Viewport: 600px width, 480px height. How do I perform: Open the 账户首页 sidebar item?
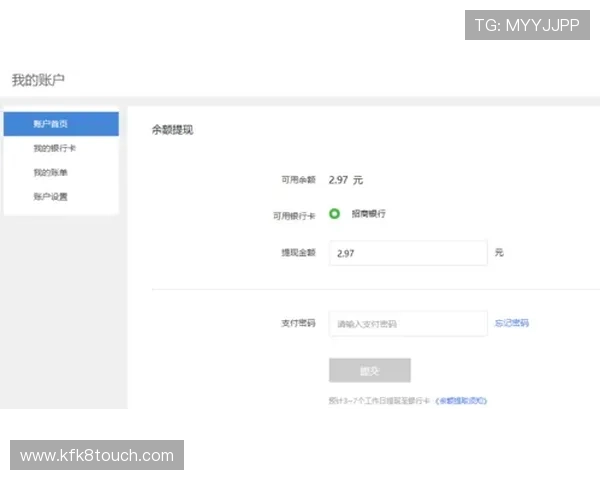click(61, 124)
